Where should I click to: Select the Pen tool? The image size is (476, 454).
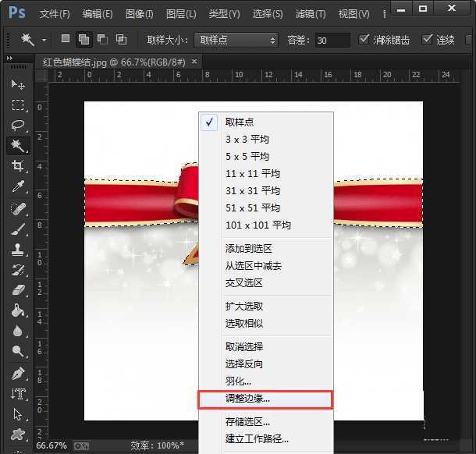[18, 373]
